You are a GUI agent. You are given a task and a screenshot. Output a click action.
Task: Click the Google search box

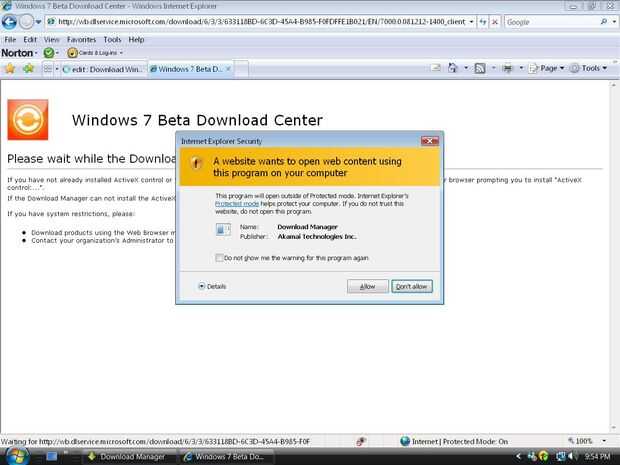point(552,22)
